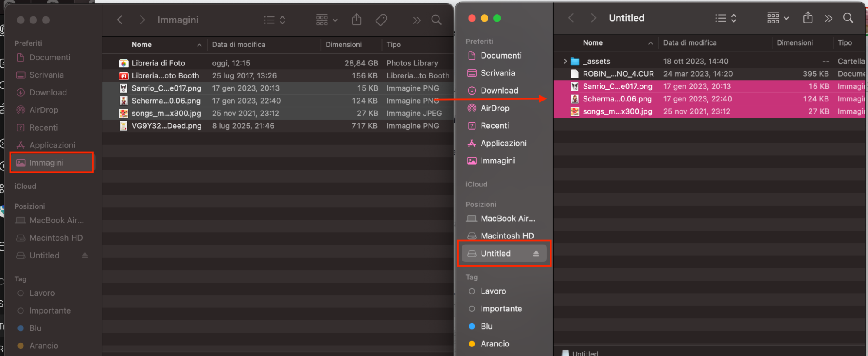Expand toolbar overflow chevrons in the Immagini window
Screen dimensions: 868x356
417,20
